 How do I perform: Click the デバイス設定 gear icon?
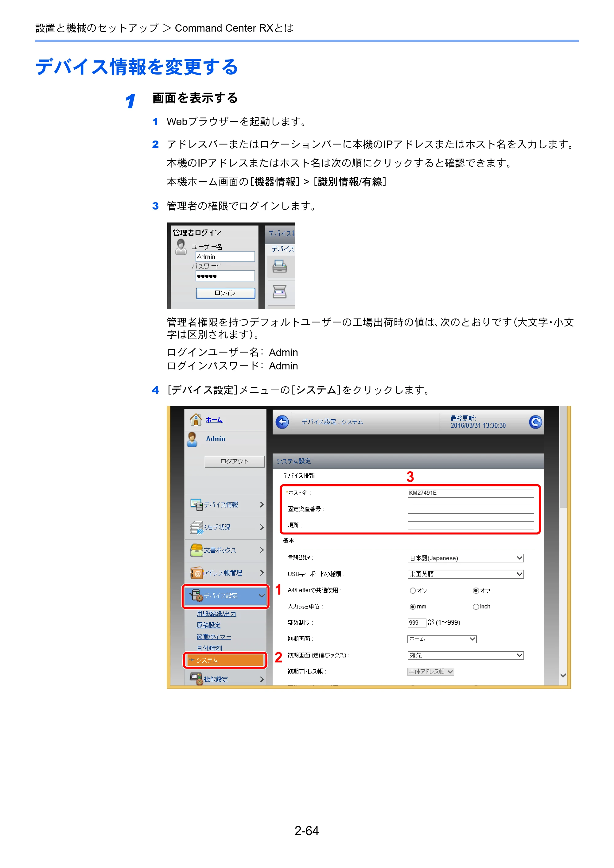[x=196, y=596]
